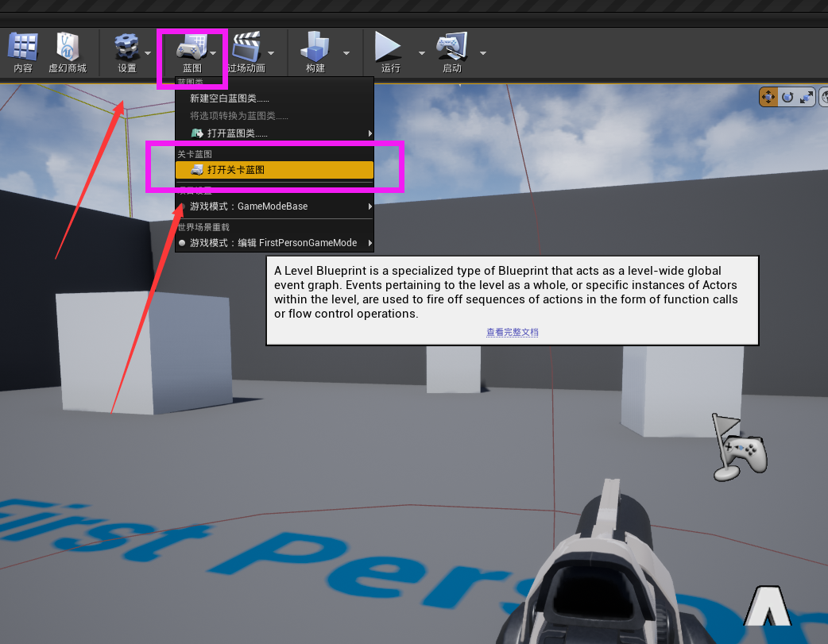The height and width of the screenshot is (644, 828).
Task: Select the scale gizmo tool in viewport
Action: 807,97
